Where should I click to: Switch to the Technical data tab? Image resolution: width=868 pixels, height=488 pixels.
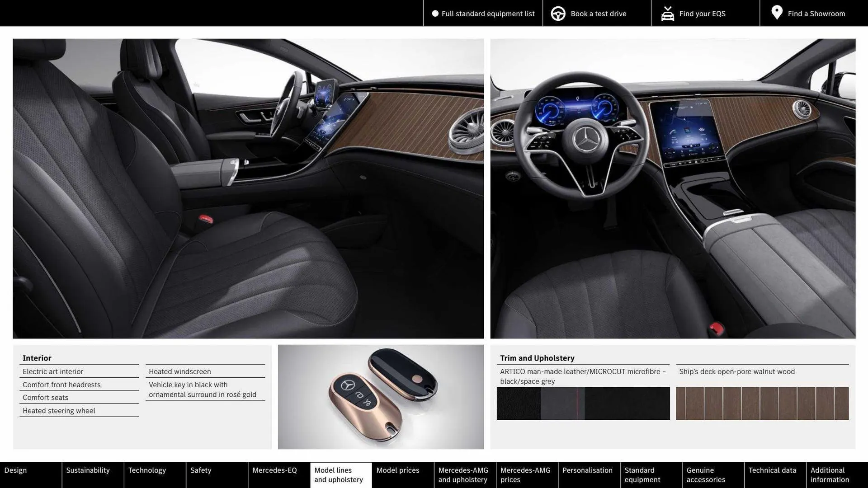772,470
